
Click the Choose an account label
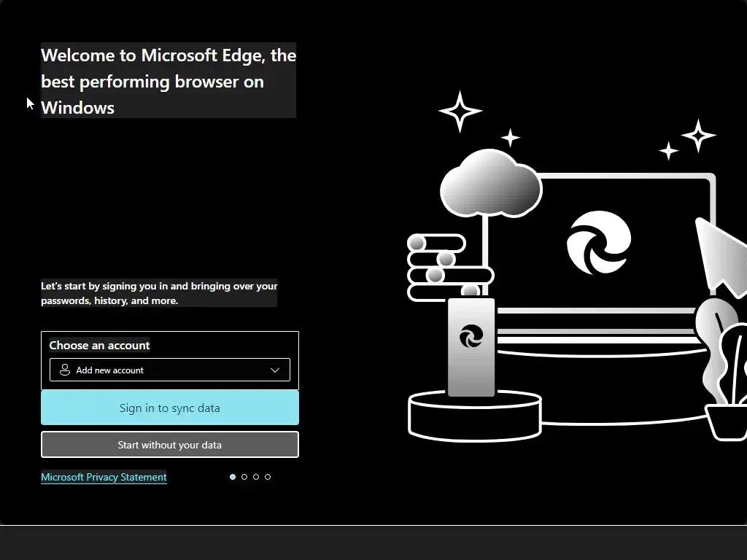[x=99, y=345]
